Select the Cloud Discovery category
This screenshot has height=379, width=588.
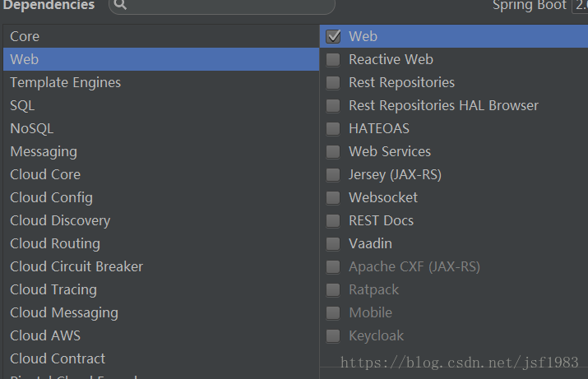pos(161,221)
